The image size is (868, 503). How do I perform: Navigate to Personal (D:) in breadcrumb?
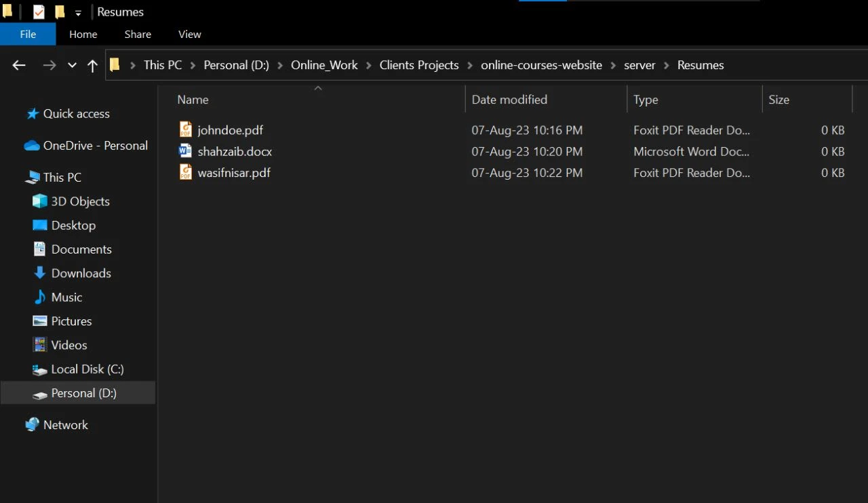pyautogui.click(x=237, y=65)
